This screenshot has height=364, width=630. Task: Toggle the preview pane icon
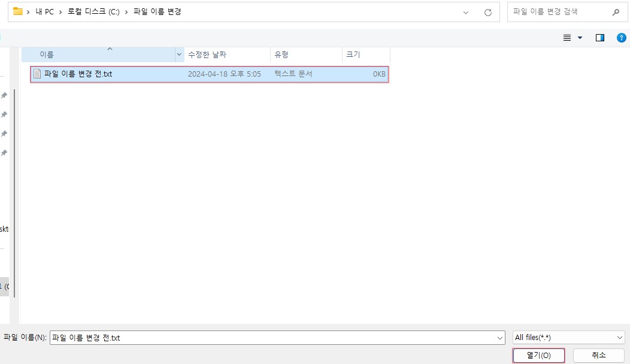point(599,38)
